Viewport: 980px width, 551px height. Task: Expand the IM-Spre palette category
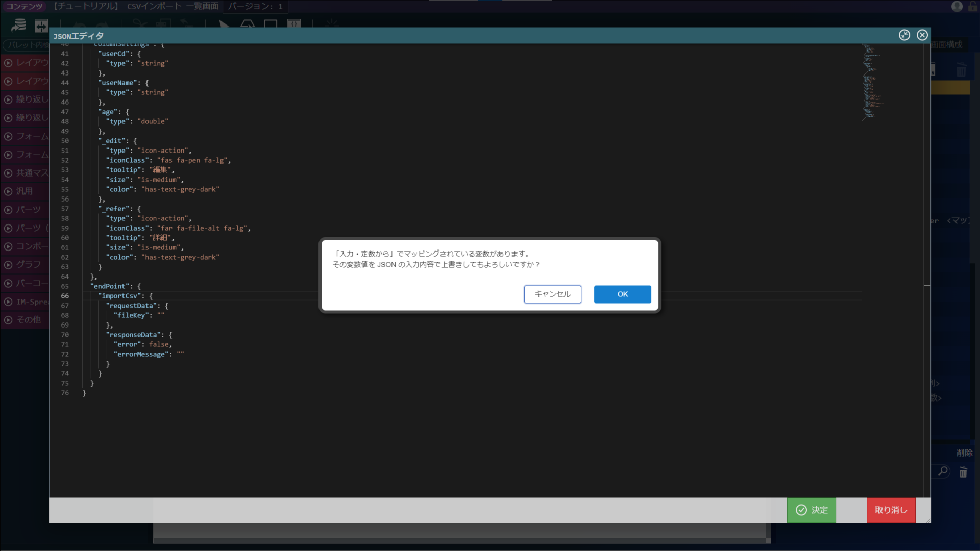pos(26,302)
